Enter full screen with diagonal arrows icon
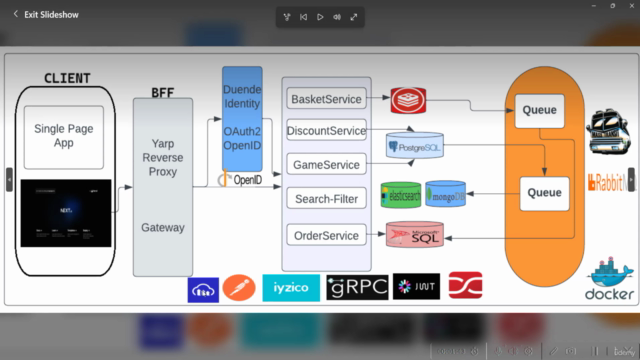640x360 pixels. 353,17
